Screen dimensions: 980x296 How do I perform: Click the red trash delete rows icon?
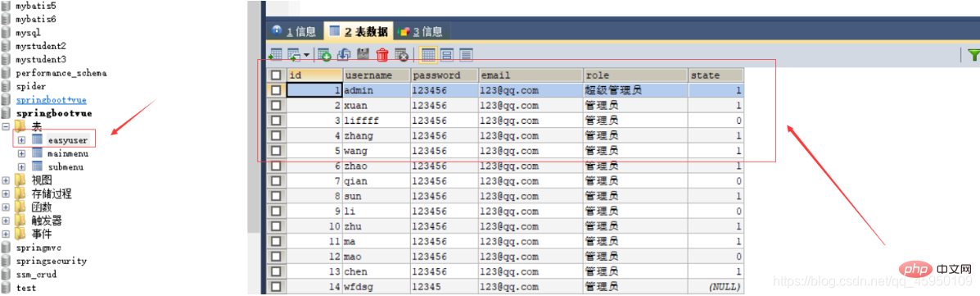tap(382, 55)
